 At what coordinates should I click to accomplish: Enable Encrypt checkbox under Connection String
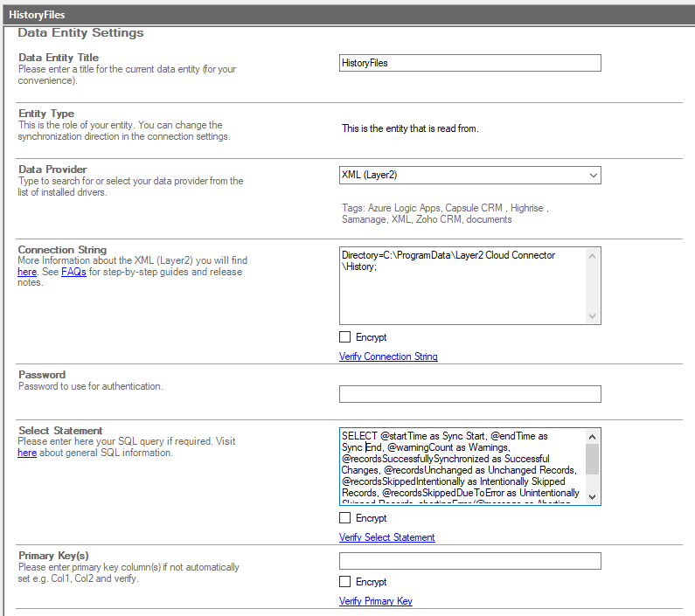tap(345, 337)
